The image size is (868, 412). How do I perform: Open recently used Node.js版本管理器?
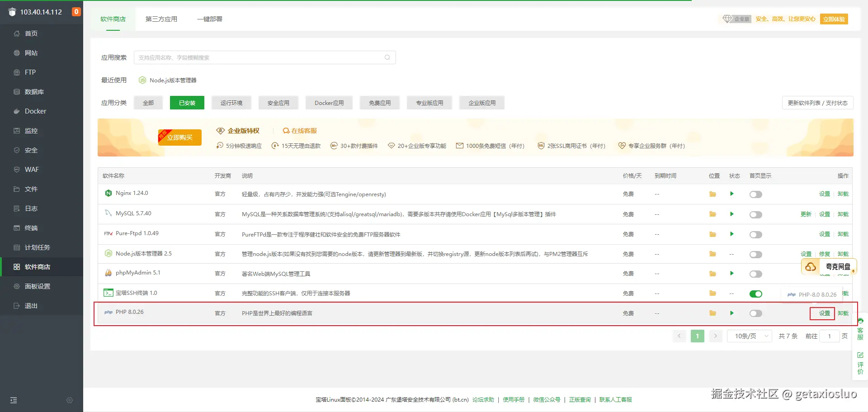[x=168, y=80]
